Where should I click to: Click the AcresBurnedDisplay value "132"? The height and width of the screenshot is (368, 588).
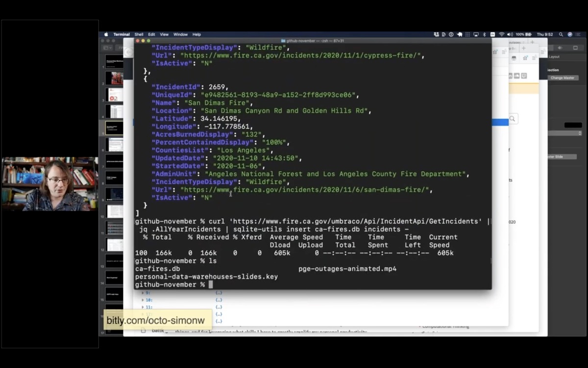point(251,134)
